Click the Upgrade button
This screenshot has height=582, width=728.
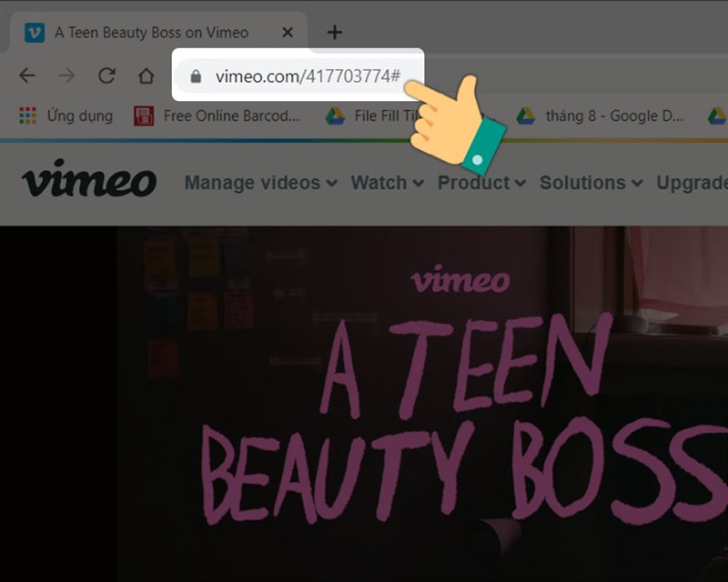[x=692, y=183]
